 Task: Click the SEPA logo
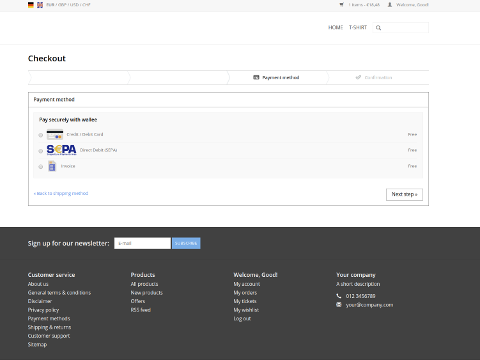click(x=61, y=150)
